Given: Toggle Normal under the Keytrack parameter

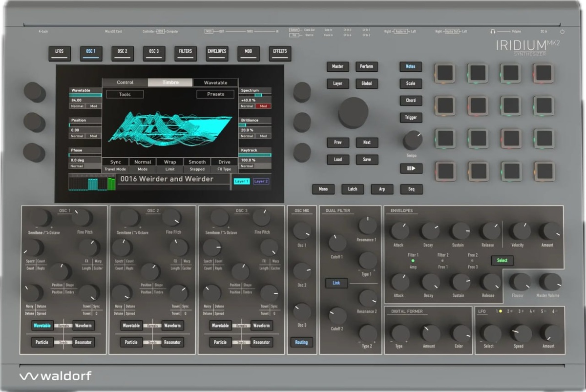Looking at the screenshot, I should [x=247, y=166].
